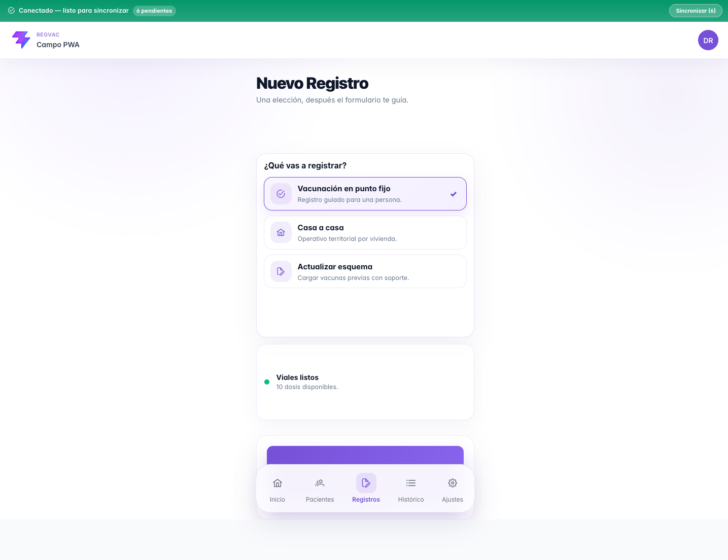Click the selected checkmark on Vacunación option
This screenshot has height=560, width=728.
coord(454,194)
